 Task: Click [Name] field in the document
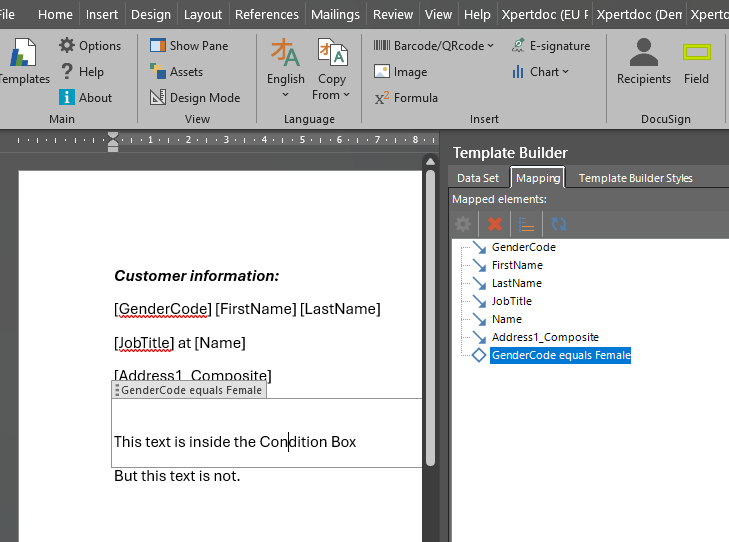pos(220,343)
